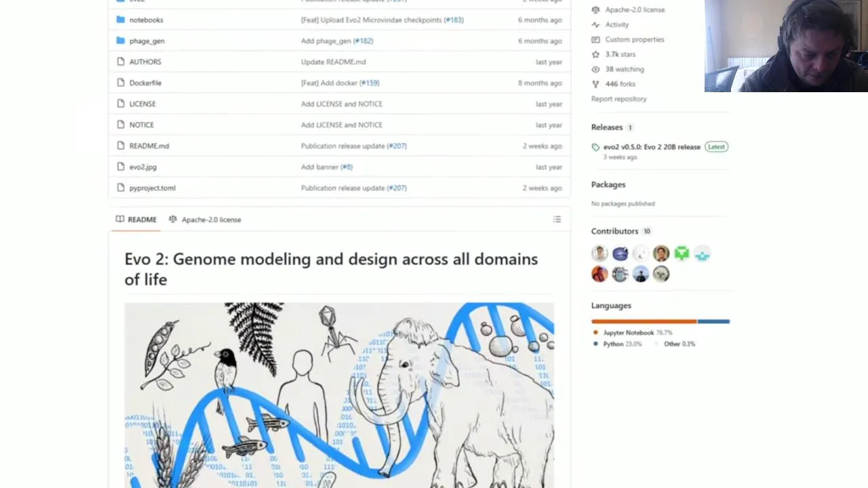Click the Custom properties icon

pyautogui.click(x=595, y=39)
